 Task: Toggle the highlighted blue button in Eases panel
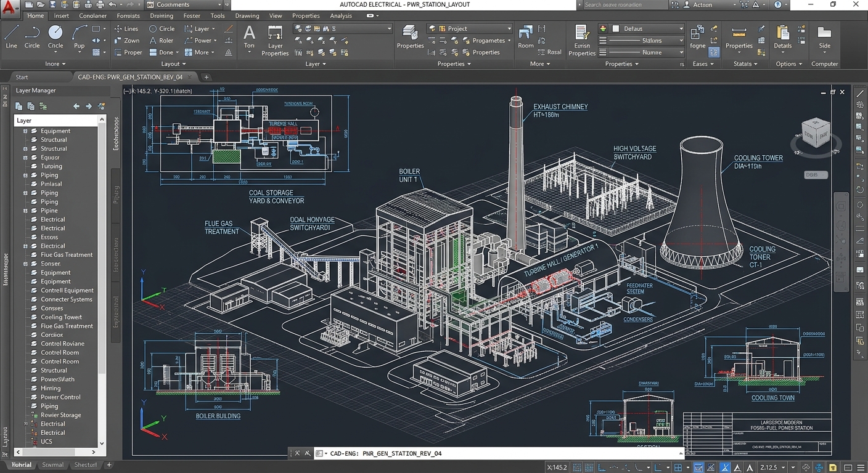click(x=714, y=52)
